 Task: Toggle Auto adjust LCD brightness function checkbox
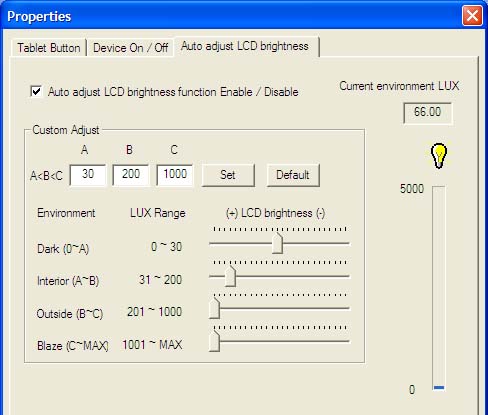[x=36, y=91]
